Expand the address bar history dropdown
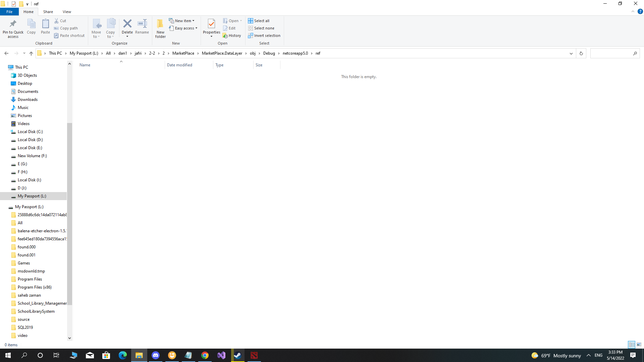This screenshot has width=644, height=362. pyautogui.click(x=571, y=53)
